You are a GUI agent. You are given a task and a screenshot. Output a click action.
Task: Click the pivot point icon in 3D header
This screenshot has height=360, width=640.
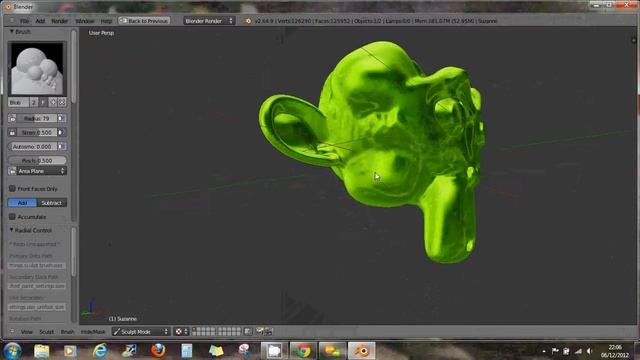(178, 331)
